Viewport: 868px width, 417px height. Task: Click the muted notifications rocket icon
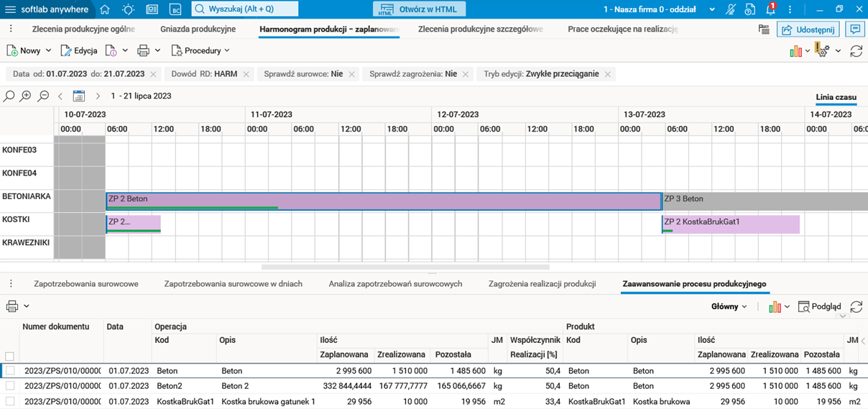pyautogui.click(x=730, y=9)
